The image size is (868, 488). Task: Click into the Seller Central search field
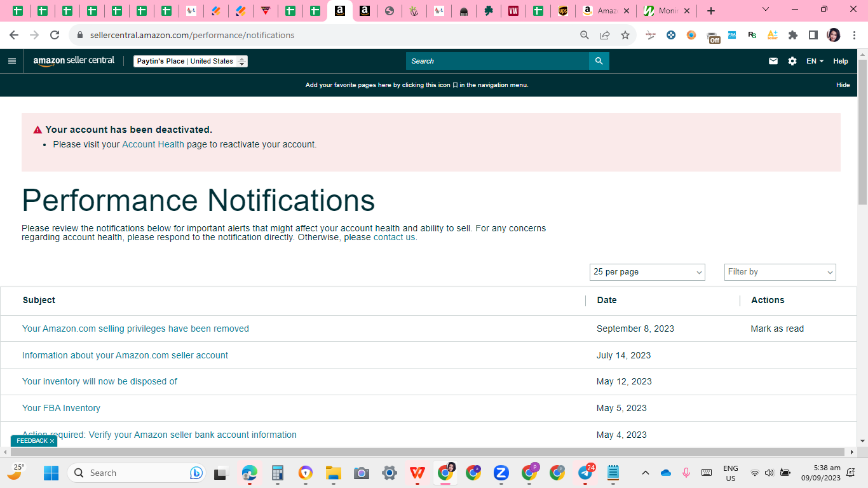point(498,61)
